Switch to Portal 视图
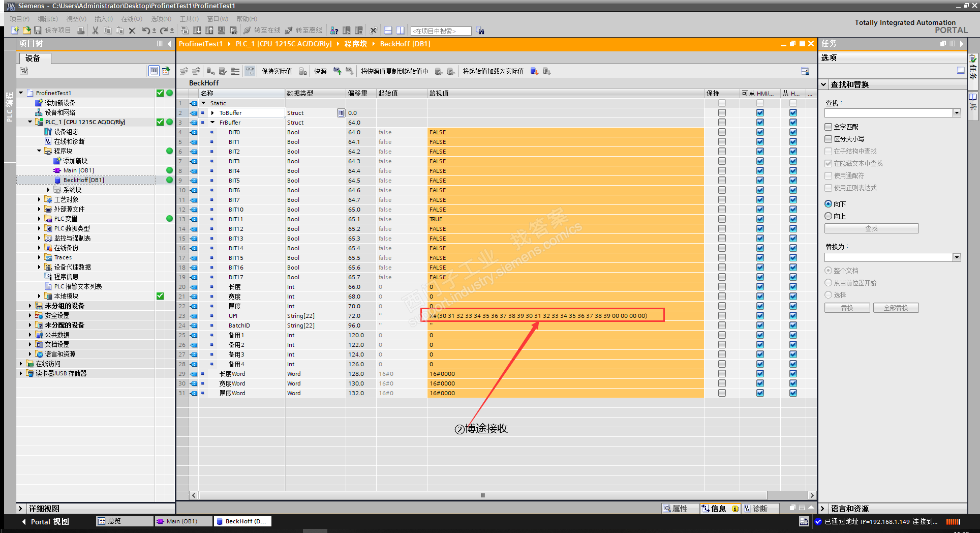980x533 pixels. [x=45, y=522]
